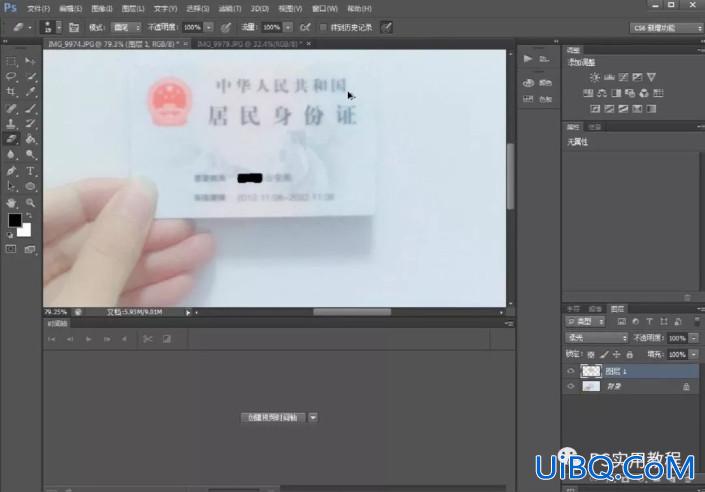The image size is (705, 492).
Task: Open the Actions panel play icon
Action: (x=528, y=58)
